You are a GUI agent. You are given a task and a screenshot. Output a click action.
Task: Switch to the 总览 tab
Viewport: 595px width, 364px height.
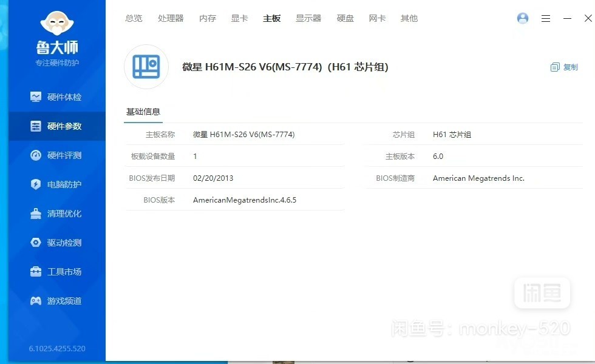click(x=134, y=18)
